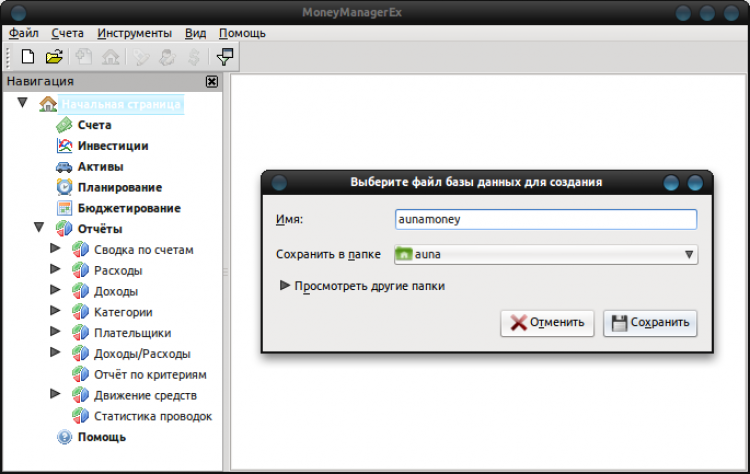Click the budget icon beside Бюджетирование
Screen dimensions: 750x474
pyautogui.click(x=64, y=208)
